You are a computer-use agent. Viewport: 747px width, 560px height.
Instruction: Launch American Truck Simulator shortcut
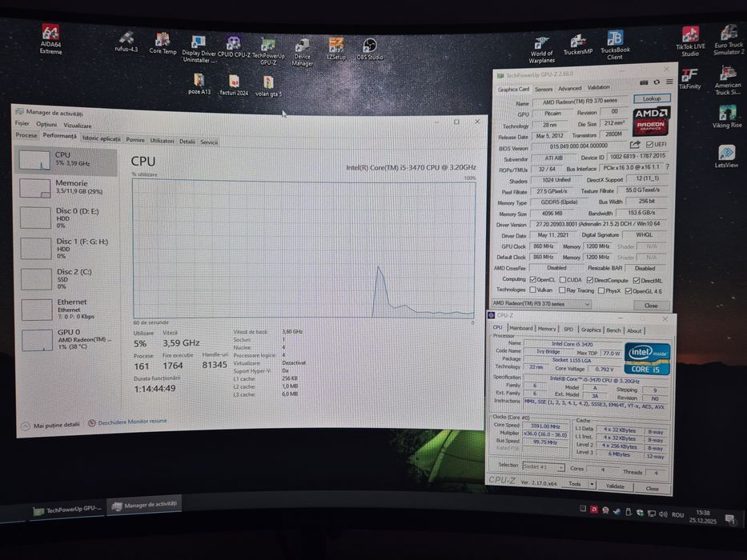pyautogui.click(x=728, y=81)
